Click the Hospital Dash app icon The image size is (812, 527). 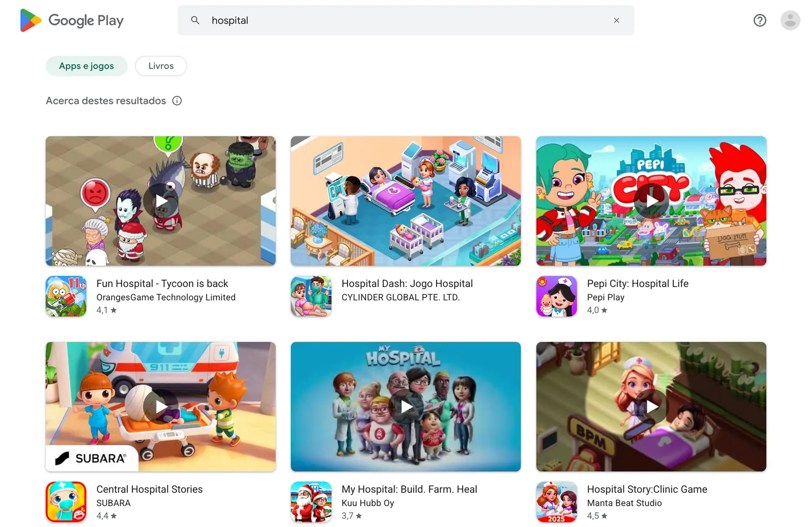coord(311,296)
